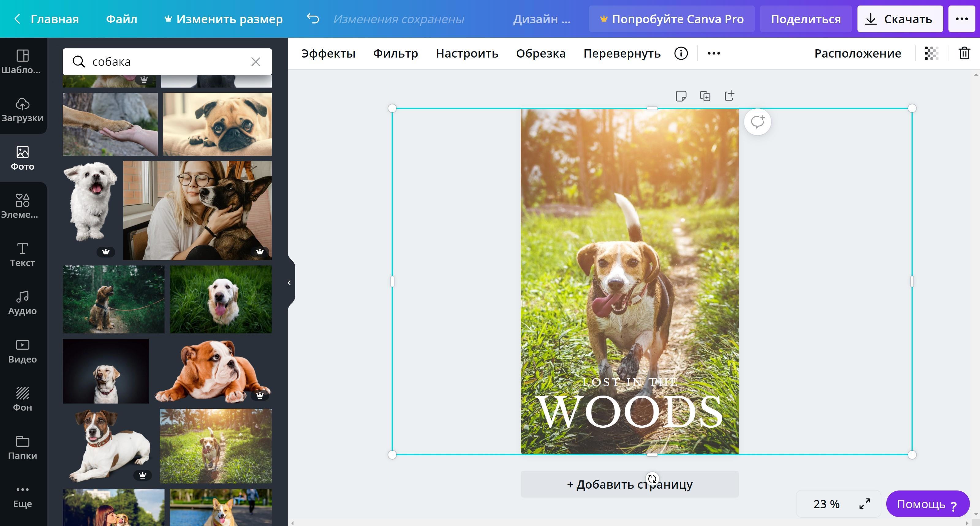Screen dimensions: 980x526
Task: Open the notes icon above page
Action: point(681,96)
